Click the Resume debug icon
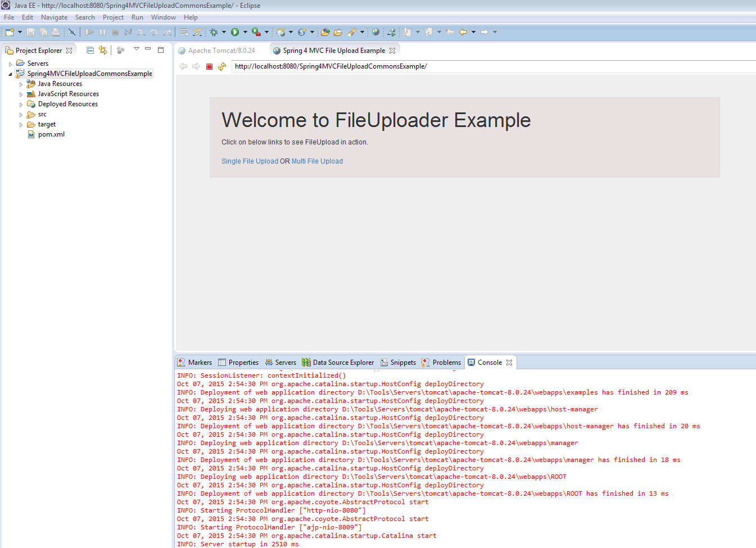 [89, 32]
